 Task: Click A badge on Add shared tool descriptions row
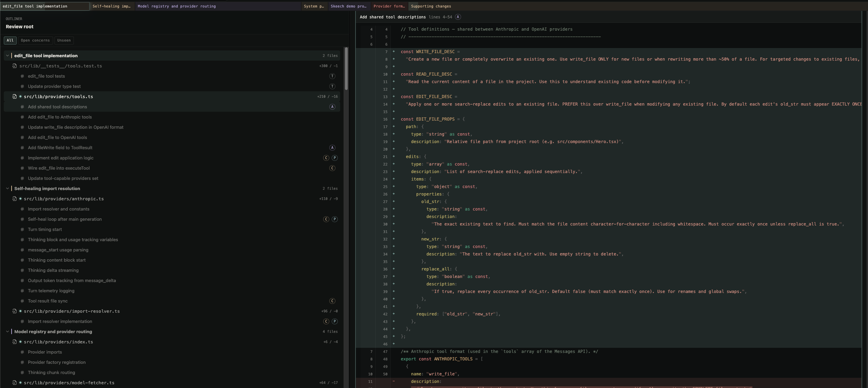[x=332, y=107]
